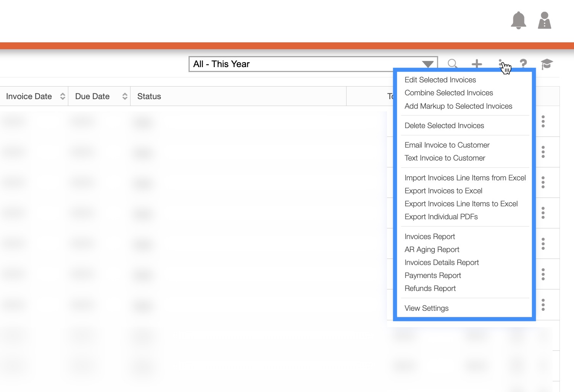Open the first row's three-dot menu

click(x=543, y=122)
